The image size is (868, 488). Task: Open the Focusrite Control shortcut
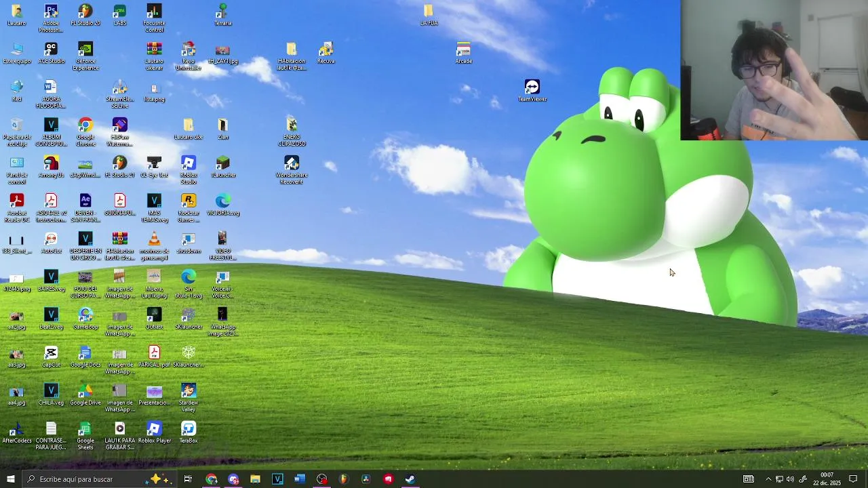click(154, 18)
